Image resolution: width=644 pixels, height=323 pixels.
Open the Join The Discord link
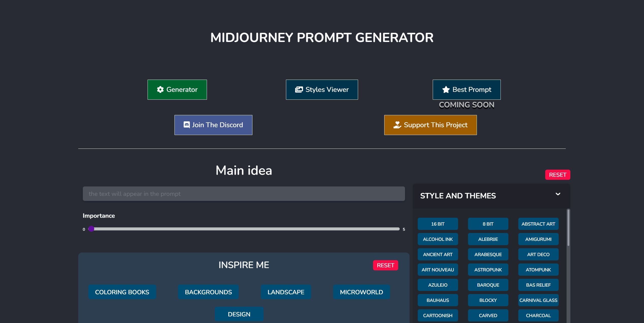[213, 125]
